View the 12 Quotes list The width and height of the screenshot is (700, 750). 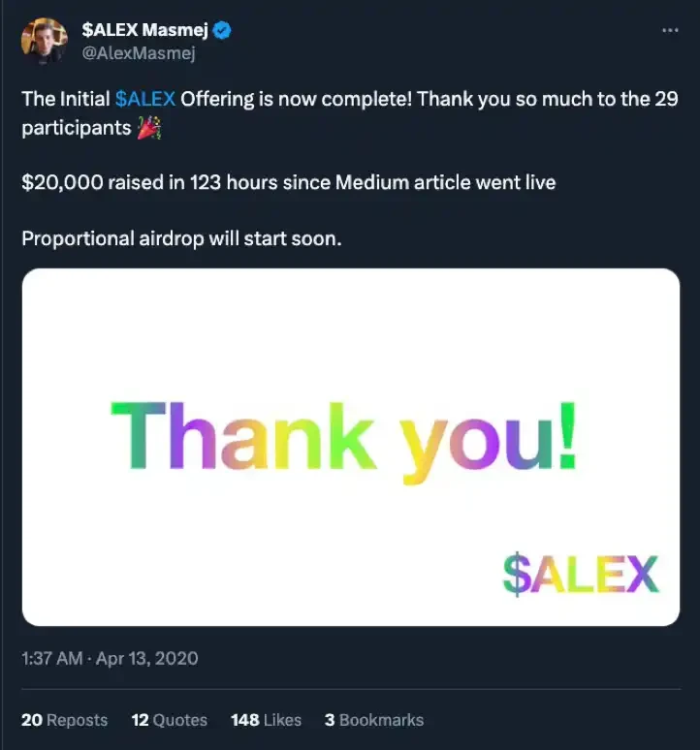(x=169, y=720)
